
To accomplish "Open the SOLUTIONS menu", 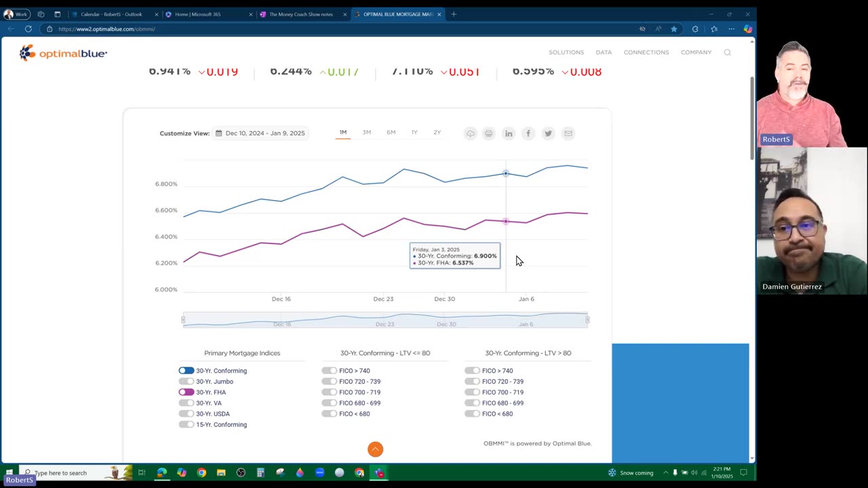I will (x=566, y=52).
